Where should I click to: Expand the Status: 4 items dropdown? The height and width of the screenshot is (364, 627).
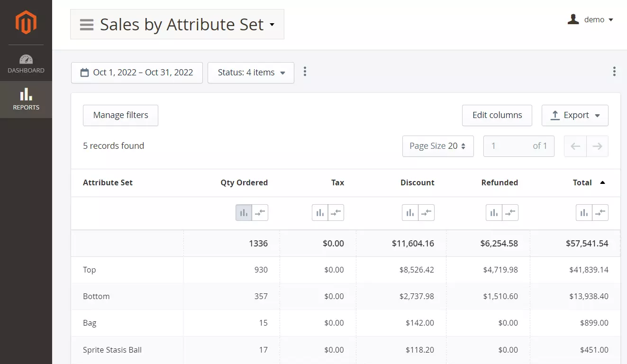click(251, 73)
